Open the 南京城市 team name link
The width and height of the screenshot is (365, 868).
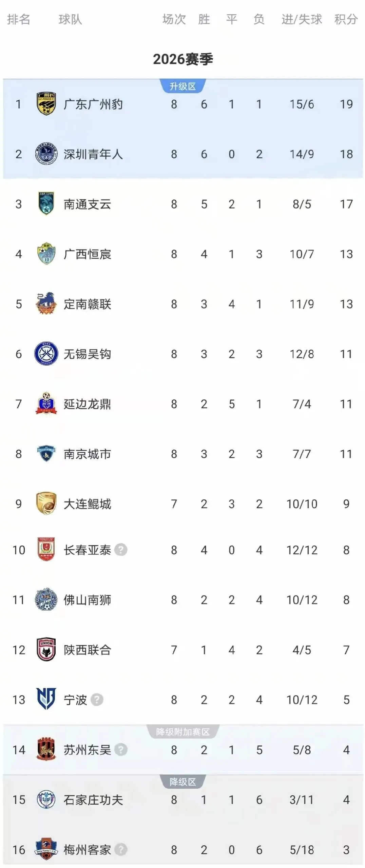click(x=88, y=454)
